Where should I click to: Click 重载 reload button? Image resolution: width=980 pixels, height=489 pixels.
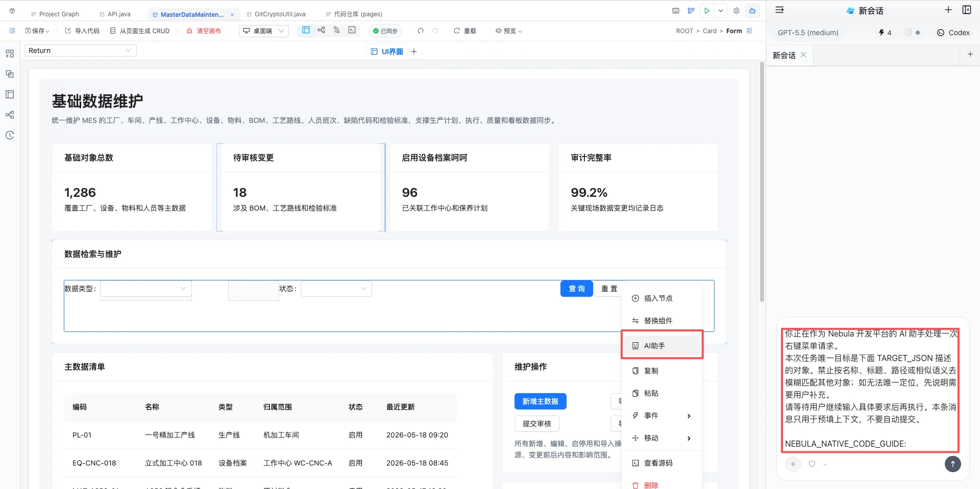tap(464, 31)
